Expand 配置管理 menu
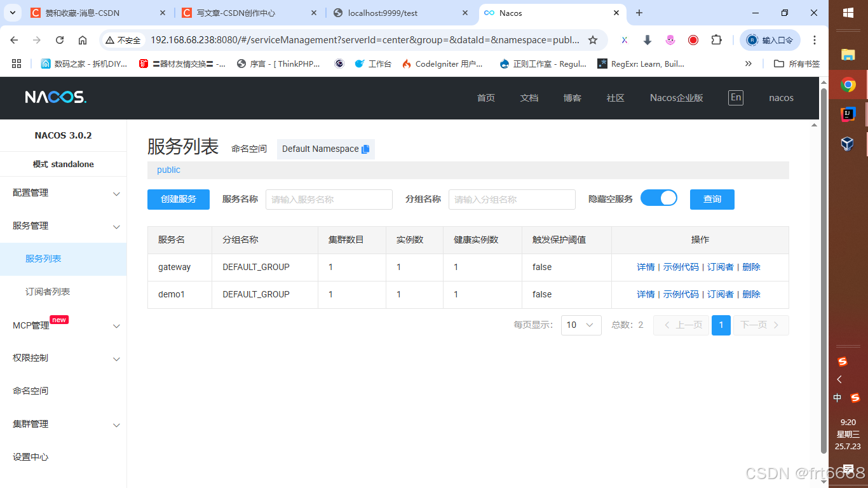The height and width of the screenshot is (488, 868). pyautogui.click(x=64, y=193)
